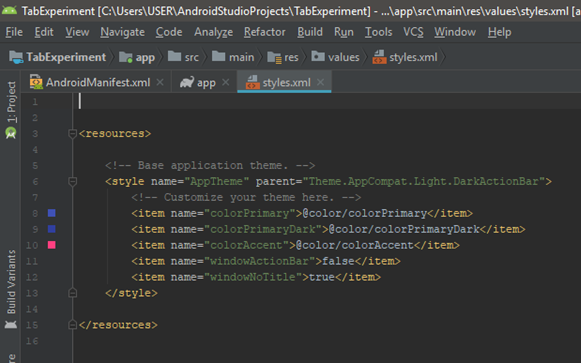Screen dimensions: 581x363
Task: Open the 1: Project tool window
Action: (11, 102)
